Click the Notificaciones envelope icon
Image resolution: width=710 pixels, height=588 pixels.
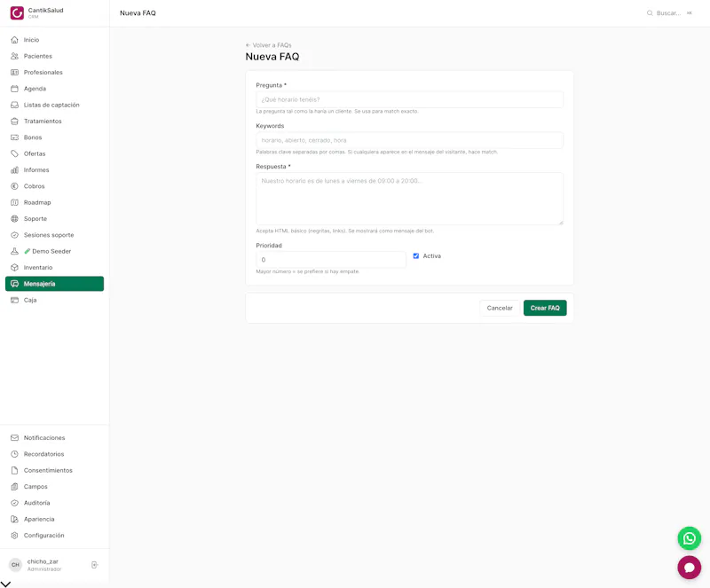(x=14, y=438)
